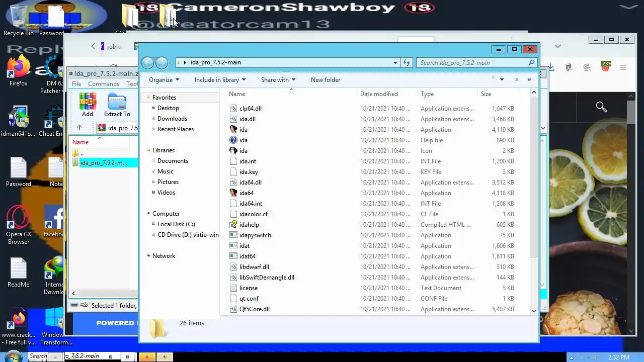Sort files by Size column header
This screenshot has width=644, height=362.
(x=486, y=94)
